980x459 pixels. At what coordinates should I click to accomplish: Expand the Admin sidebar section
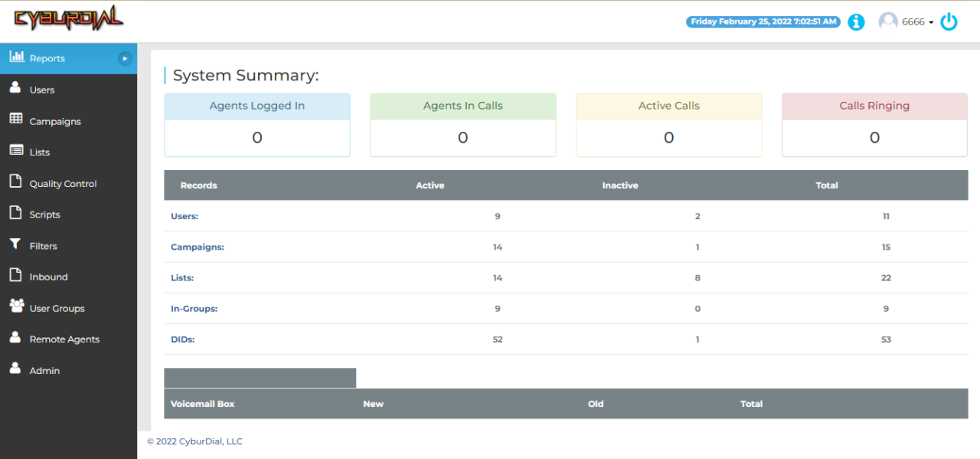44,370
